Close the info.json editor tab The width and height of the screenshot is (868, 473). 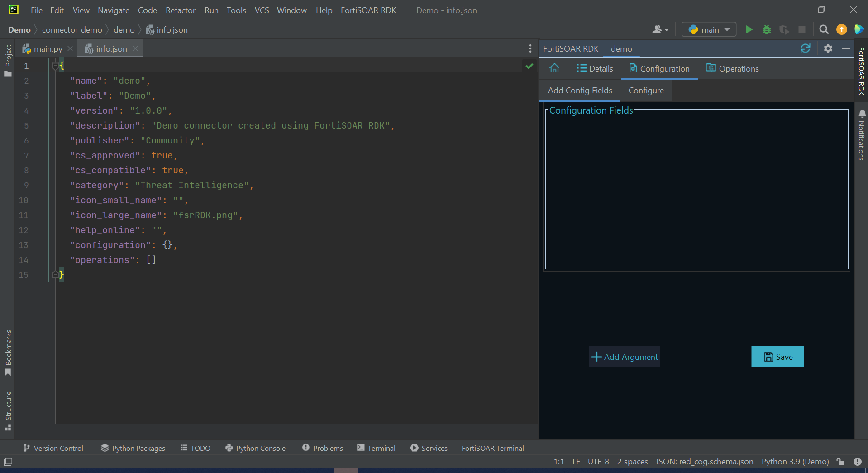135,48
